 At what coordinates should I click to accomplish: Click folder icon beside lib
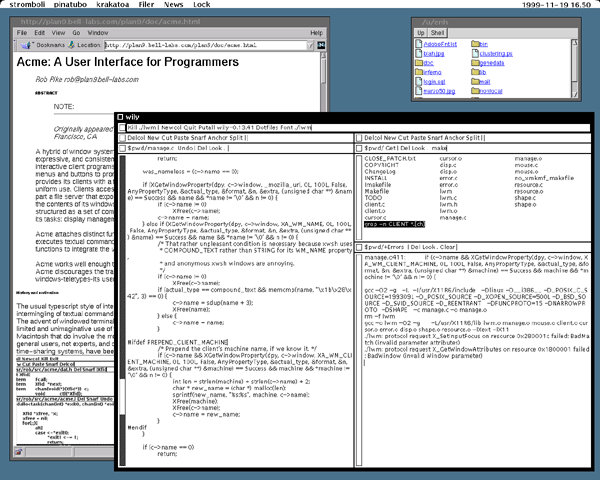(475, 72)
